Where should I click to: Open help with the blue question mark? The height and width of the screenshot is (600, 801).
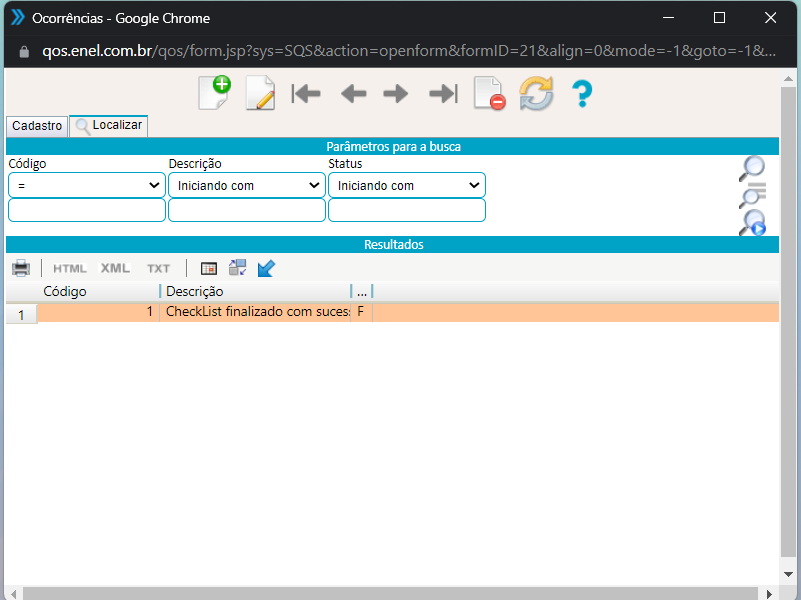click(x=582, y=94)
